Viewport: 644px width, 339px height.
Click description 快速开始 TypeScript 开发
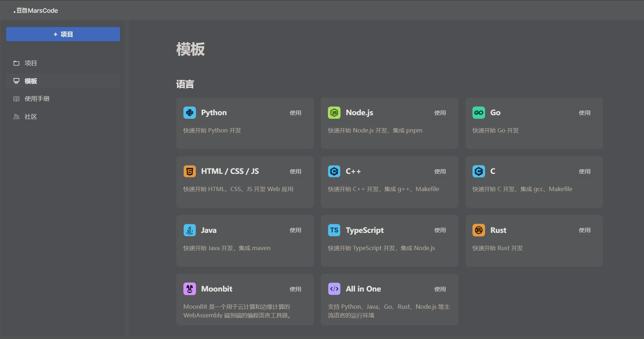[x=382, y=248]
